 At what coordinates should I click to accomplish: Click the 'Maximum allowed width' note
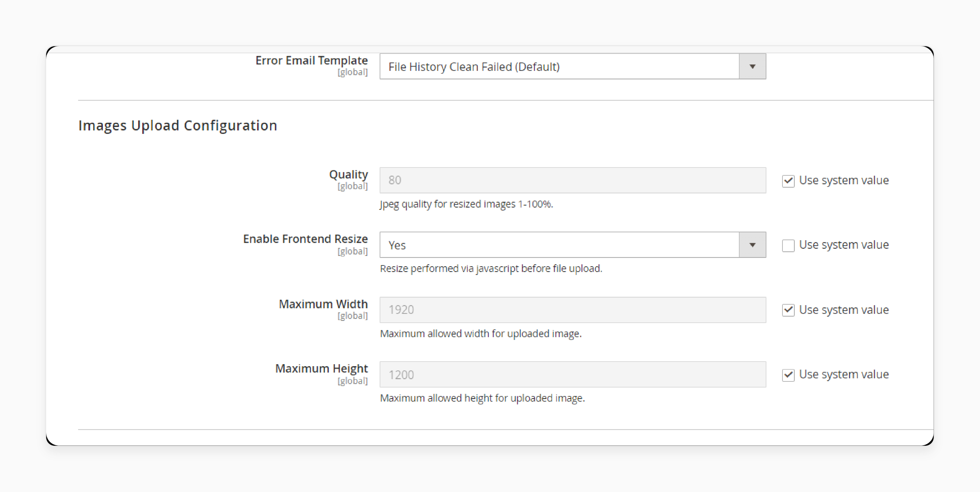[481, 334]
